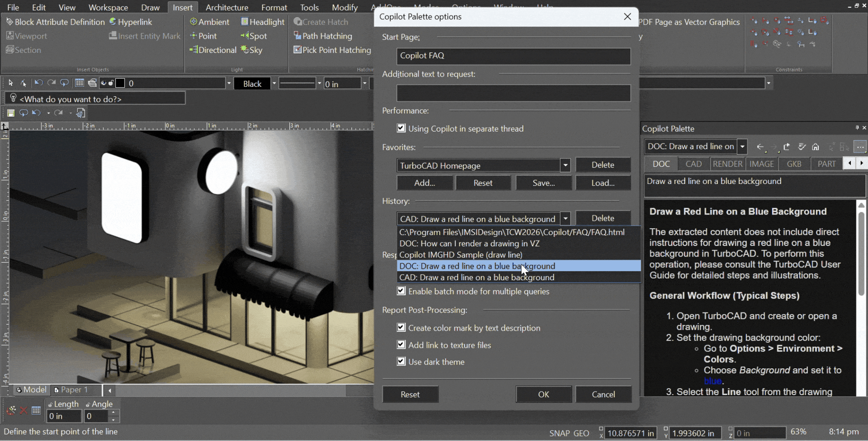
Task: Pin the Copilot Palette panel
Action: click(857, 128)
